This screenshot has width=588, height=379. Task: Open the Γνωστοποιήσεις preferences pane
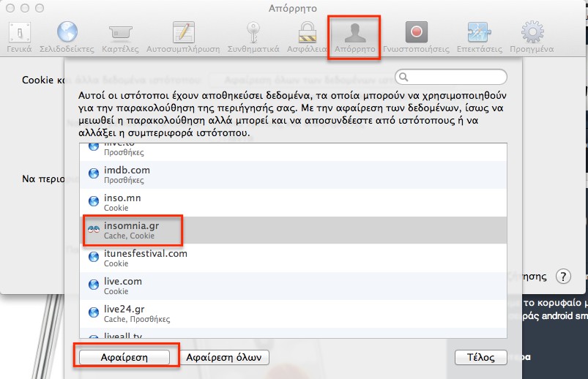(416, 37)
